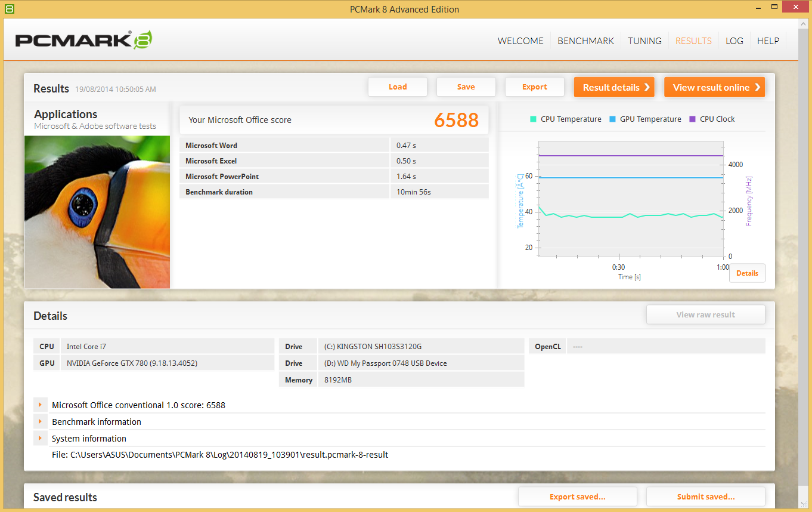Switch to the BENCHMARK tab
This screenshot has width=812, height=512.
click(x=585, y=41)
